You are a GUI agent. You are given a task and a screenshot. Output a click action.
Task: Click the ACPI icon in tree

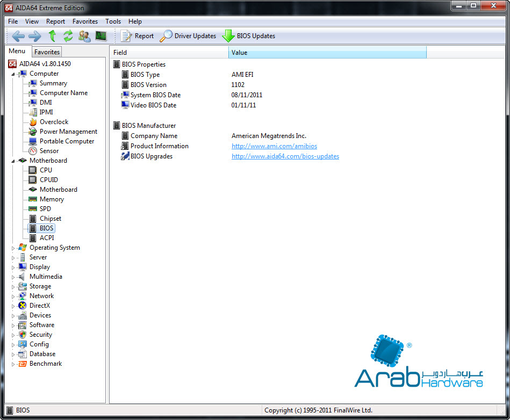(33, 238)
